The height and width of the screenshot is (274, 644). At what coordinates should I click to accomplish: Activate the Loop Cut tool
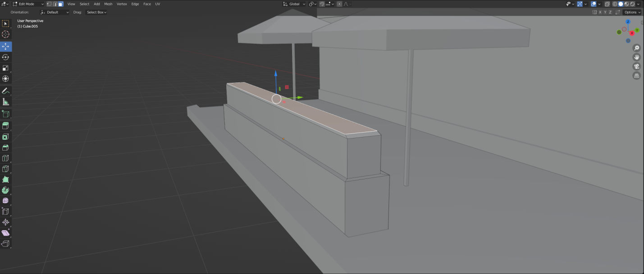point(6,158)
